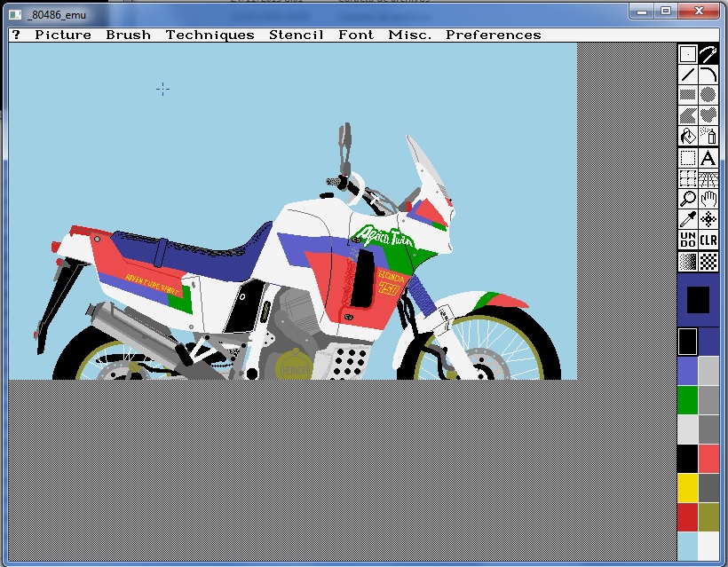Close the _80486_emu window
Viewport: 728px width, 567px height.
pos(699,12)
